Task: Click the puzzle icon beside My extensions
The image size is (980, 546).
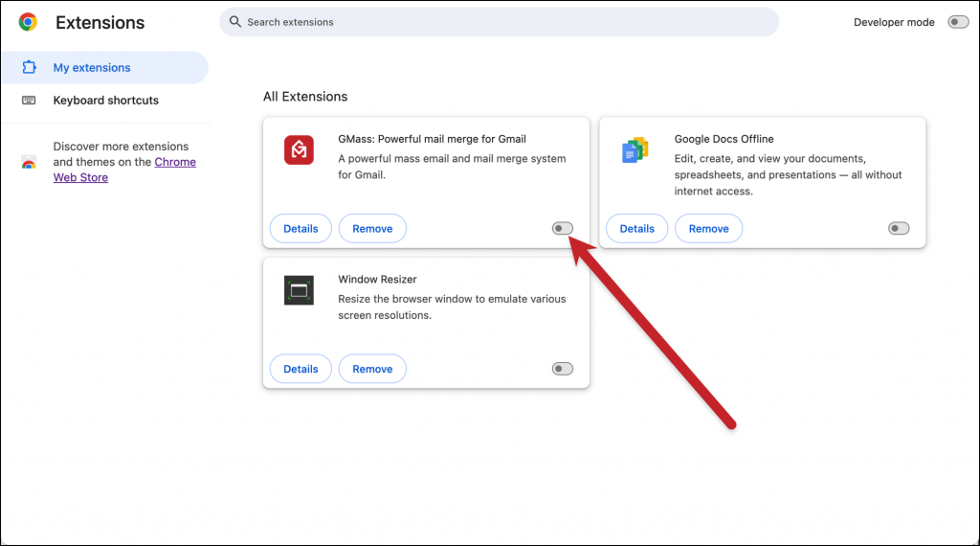Action: coord(29,68)
